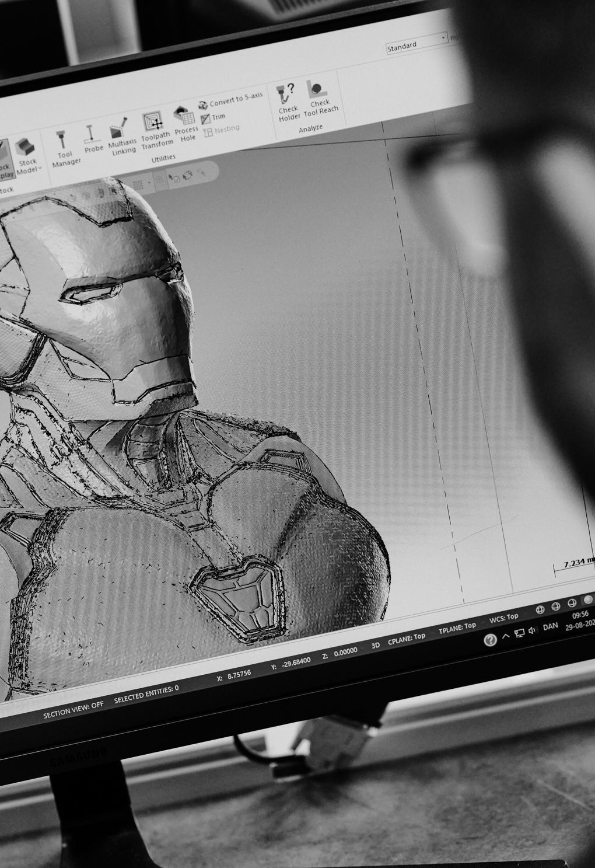Click Convert to 5-axis
The width and height of the screenshot is (595, 868).
(231, 101)
